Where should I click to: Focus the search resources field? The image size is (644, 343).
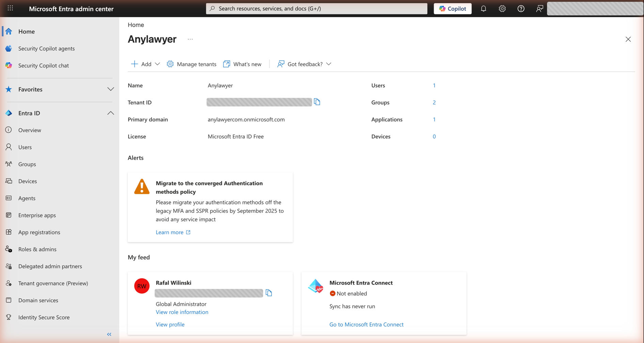[x=317, y=9]
